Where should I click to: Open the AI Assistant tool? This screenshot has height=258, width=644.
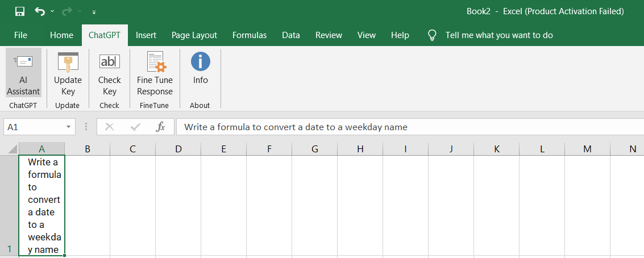pos(23,73)
